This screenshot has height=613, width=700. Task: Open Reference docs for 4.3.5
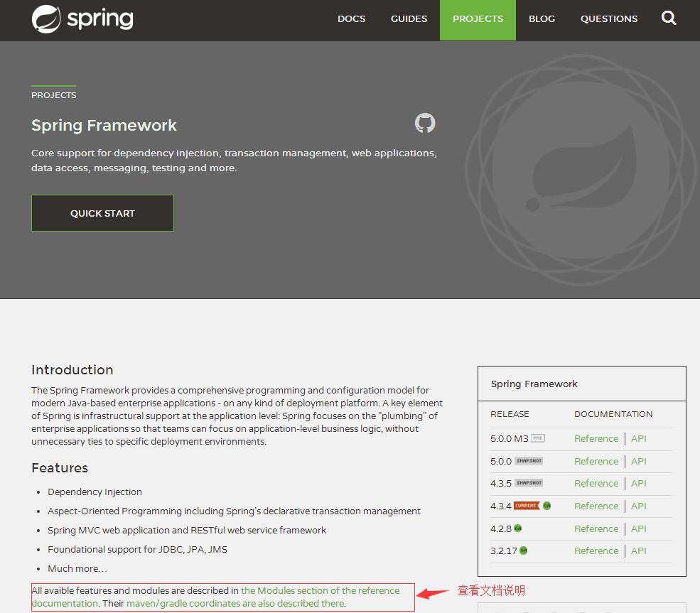pyautogui.click(x=596, y=483)
